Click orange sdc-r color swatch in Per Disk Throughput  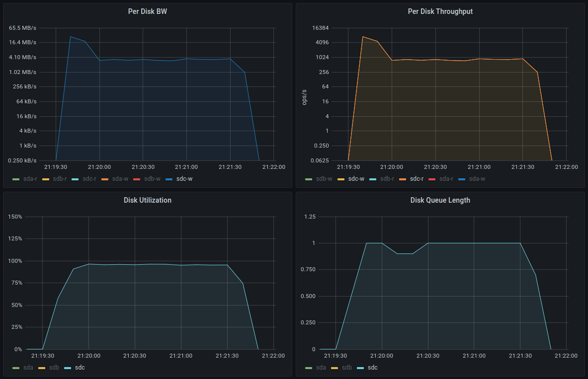403,179
